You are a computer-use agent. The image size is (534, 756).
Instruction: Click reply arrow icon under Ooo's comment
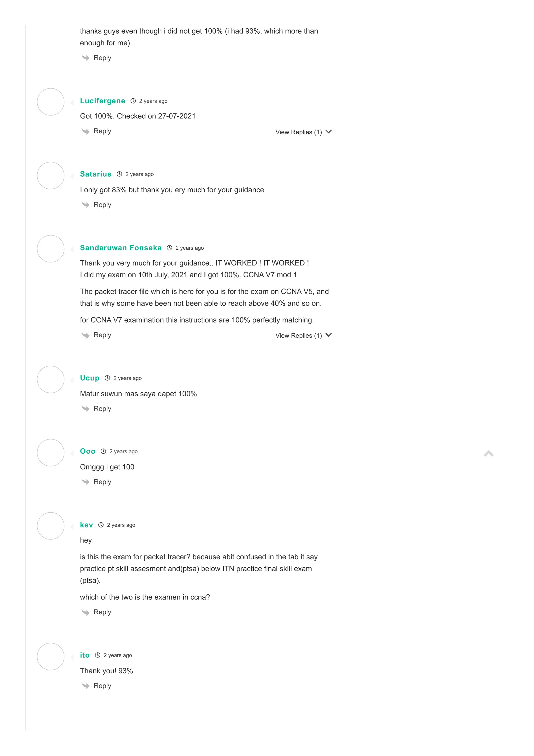click(86, 482)
